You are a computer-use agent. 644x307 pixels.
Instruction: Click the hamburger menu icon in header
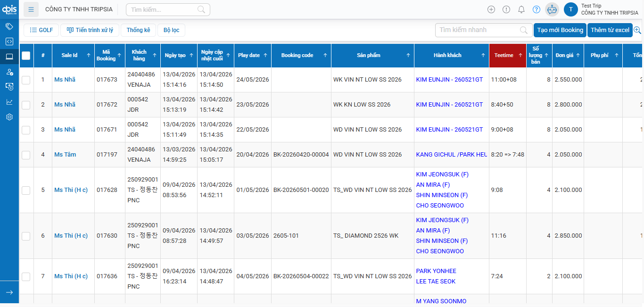31,9
